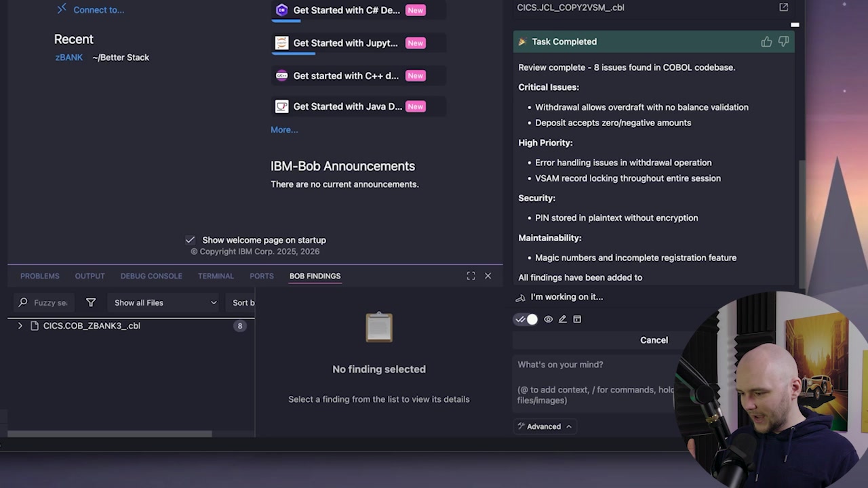Switch to the TERMINAL tab
This screenshot has height=488, width=868.
216,276
